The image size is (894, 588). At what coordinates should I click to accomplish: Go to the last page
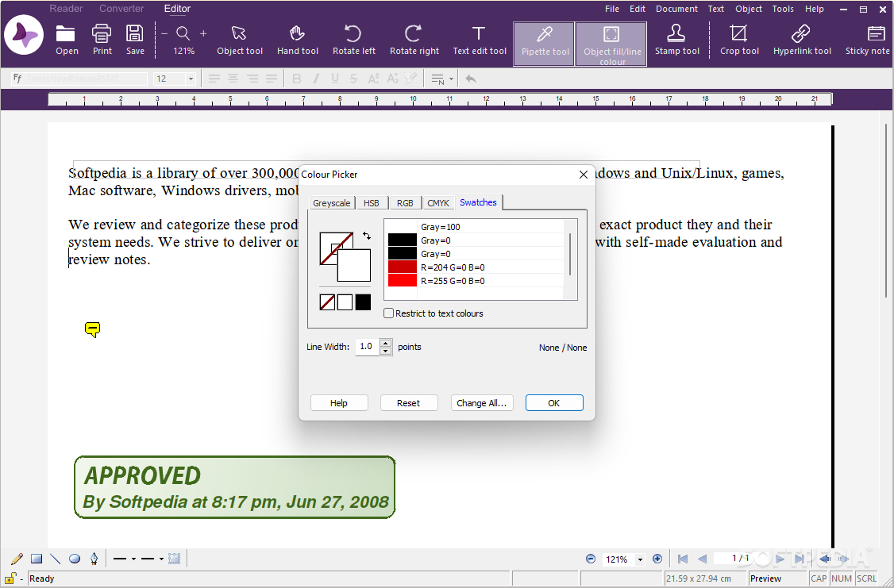click(800, 559)
